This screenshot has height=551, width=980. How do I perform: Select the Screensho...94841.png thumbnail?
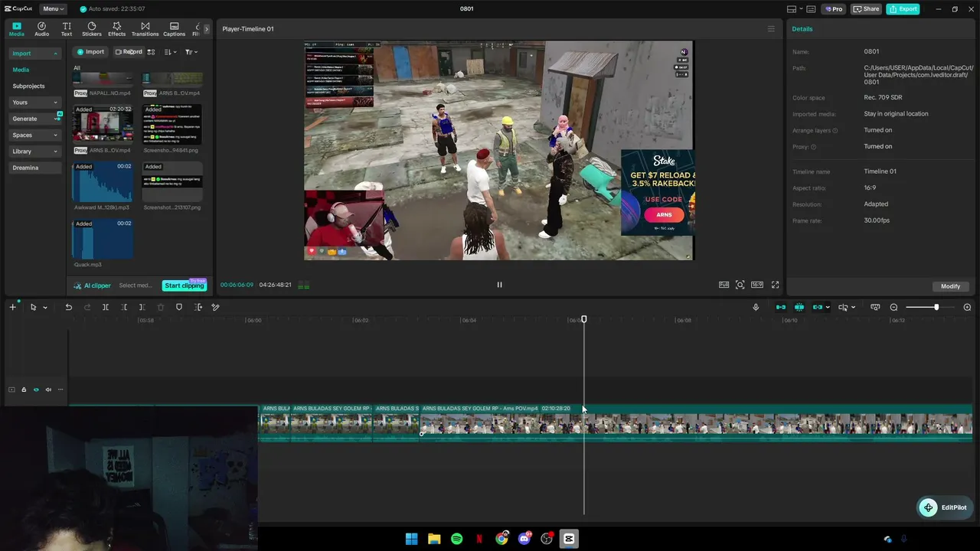tap(172, 124)
